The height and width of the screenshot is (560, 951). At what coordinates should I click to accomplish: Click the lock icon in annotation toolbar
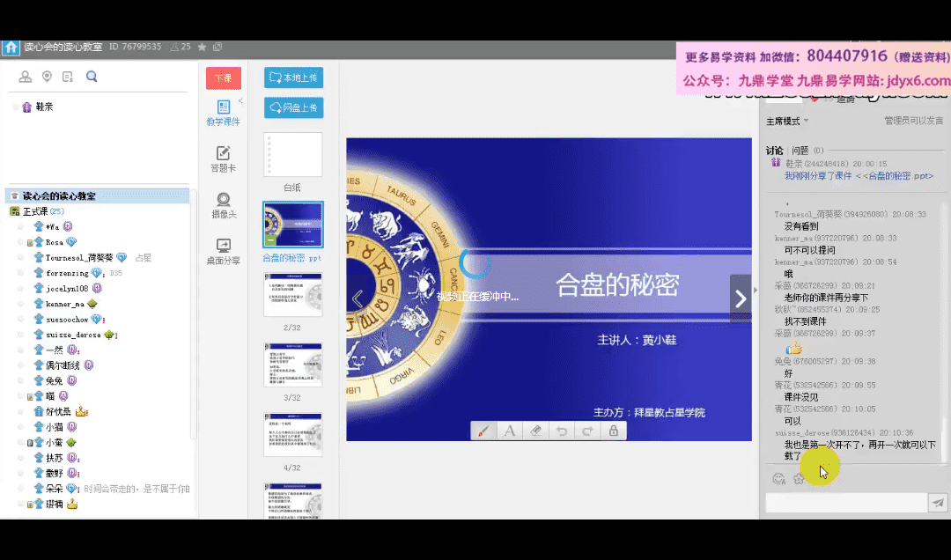pyautogui.click(x=613, y=431)
